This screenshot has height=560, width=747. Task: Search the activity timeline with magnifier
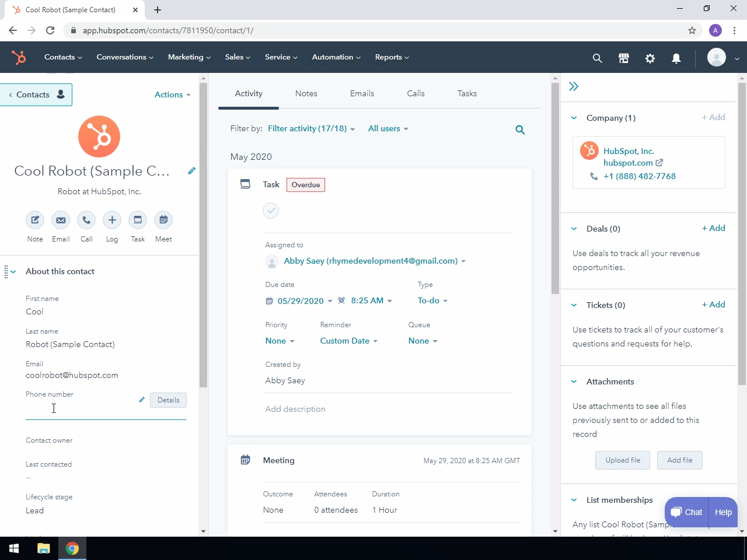point(520,129)
